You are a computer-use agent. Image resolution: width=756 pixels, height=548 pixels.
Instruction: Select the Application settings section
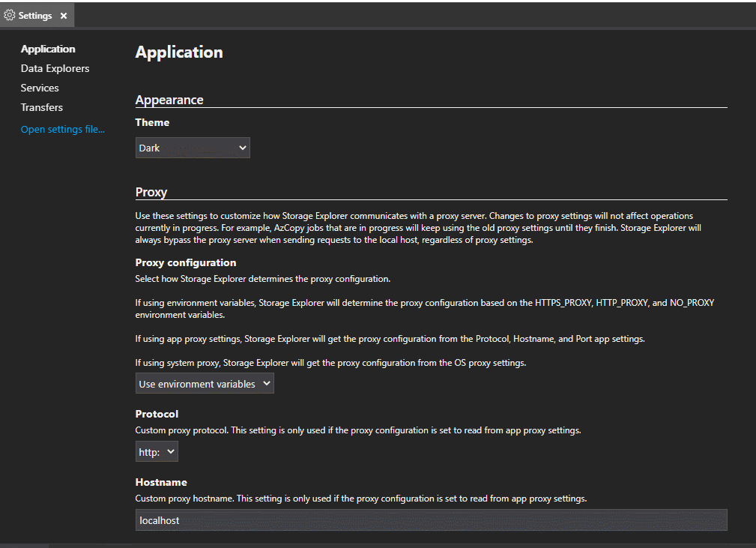coord(48,49)
